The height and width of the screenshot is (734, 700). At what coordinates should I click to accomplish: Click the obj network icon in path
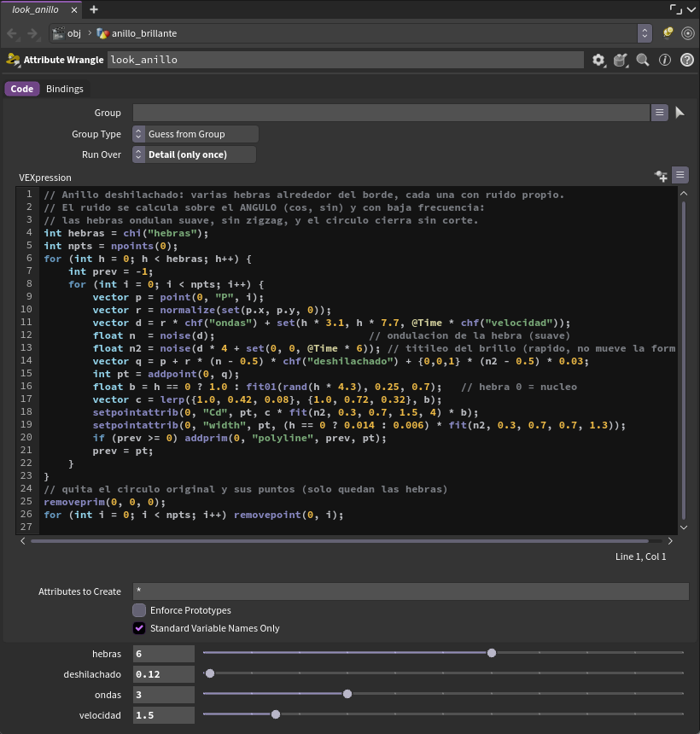click(58, 33)
